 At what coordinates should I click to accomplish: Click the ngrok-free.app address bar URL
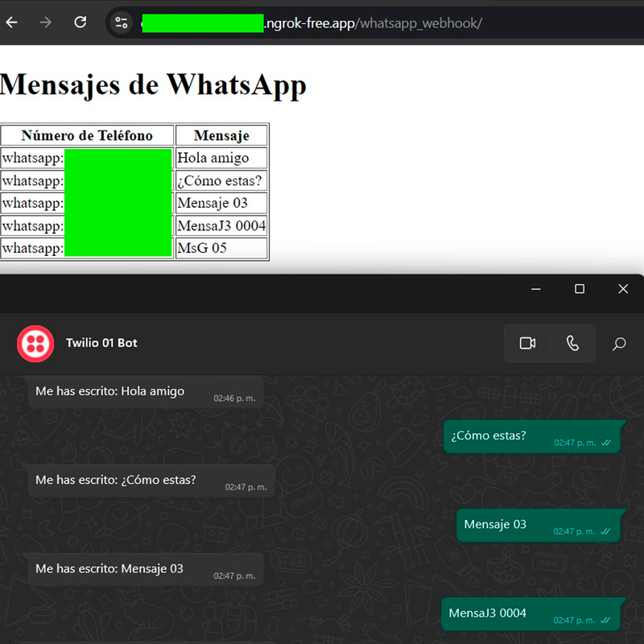(x=312, y=23)
